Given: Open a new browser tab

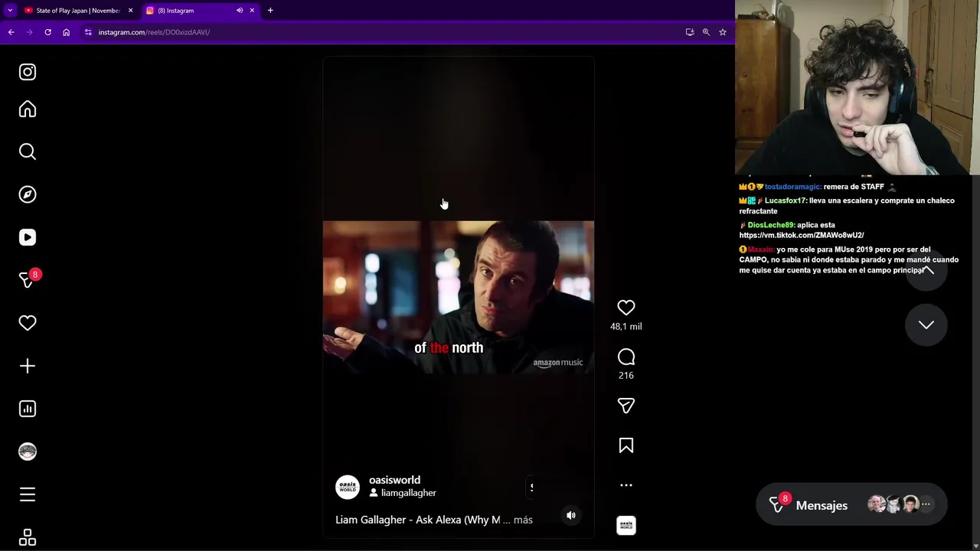Looking at the screenshot, I should coord(270,11).
